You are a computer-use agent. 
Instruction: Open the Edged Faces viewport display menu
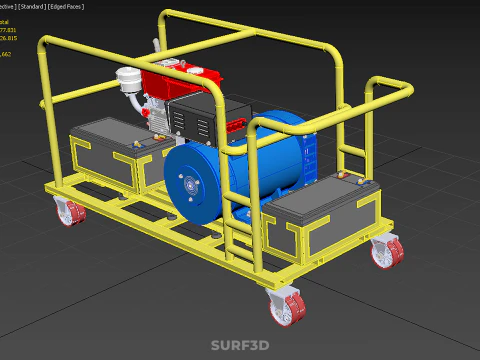(66, 6)
